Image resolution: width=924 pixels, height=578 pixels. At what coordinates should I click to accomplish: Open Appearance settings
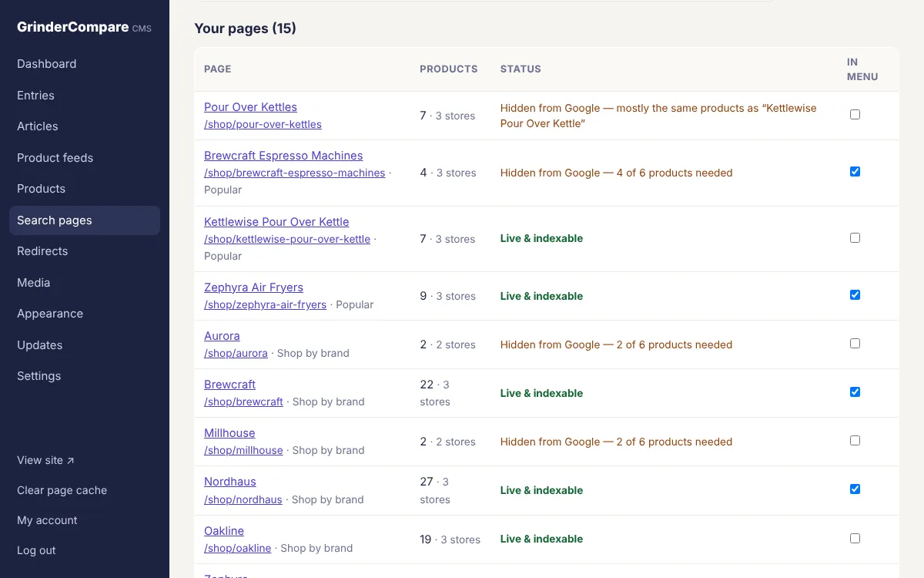(85, 314)
